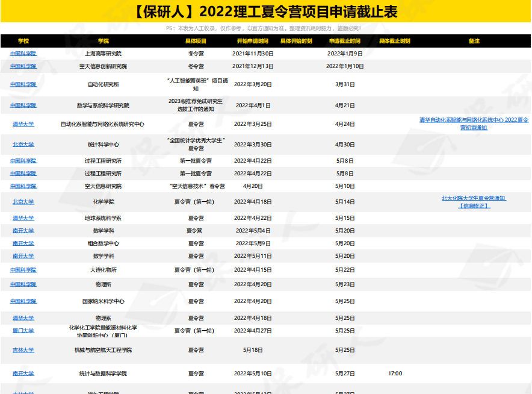The image size is (532, 394).
Task: Select the 2022年5月9日 start date cell
Action: point(253,243)
